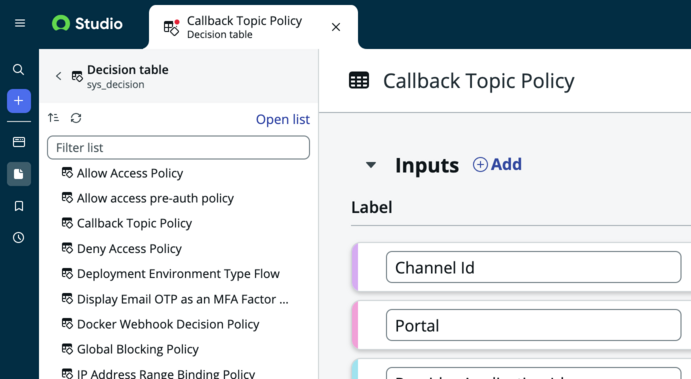Select the Callback Topic Policy tab
Image resolution: width=691 pixels, height=379 pixels.
(253, 27)
